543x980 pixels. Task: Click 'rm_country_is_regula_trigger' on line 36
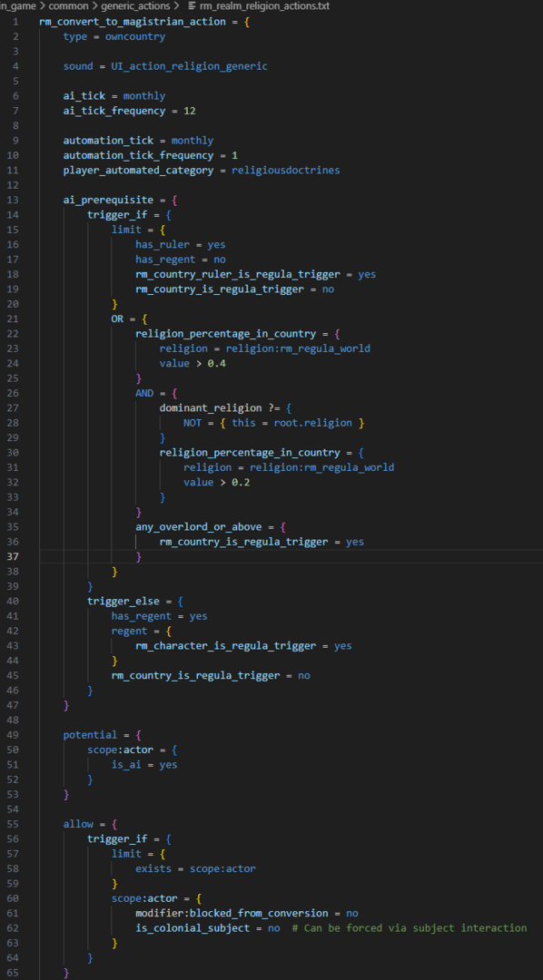pos(243,542)
